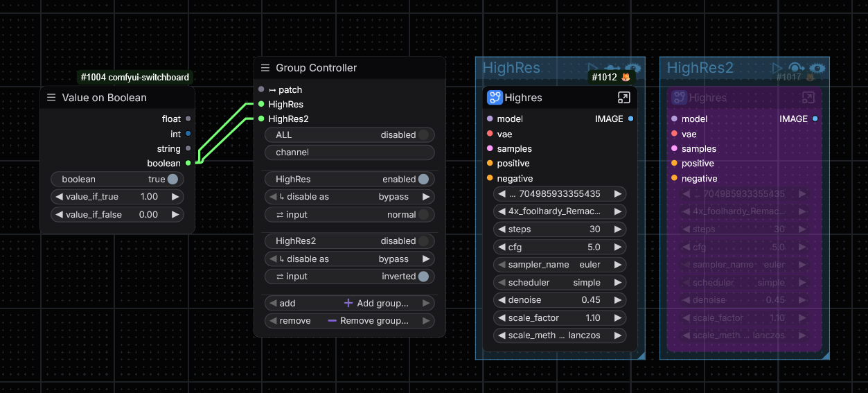Click the subgraph icon on the purple Highres node
The width and height of the screenshot is (868, 393).
(679, 98)
